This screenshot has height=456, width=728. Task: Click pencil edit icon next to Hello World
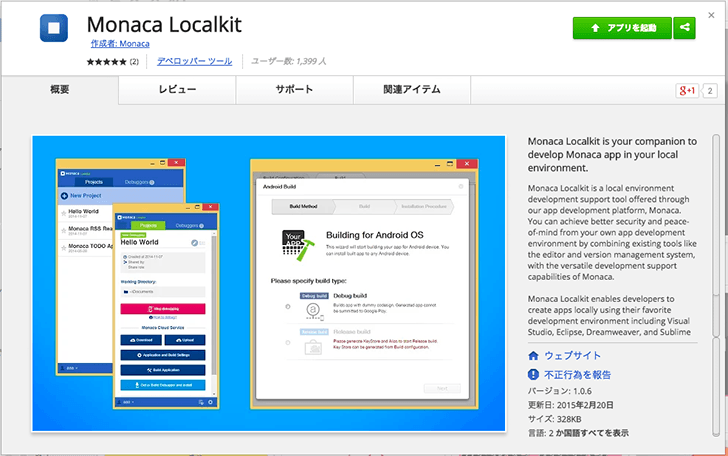(195, 243)
